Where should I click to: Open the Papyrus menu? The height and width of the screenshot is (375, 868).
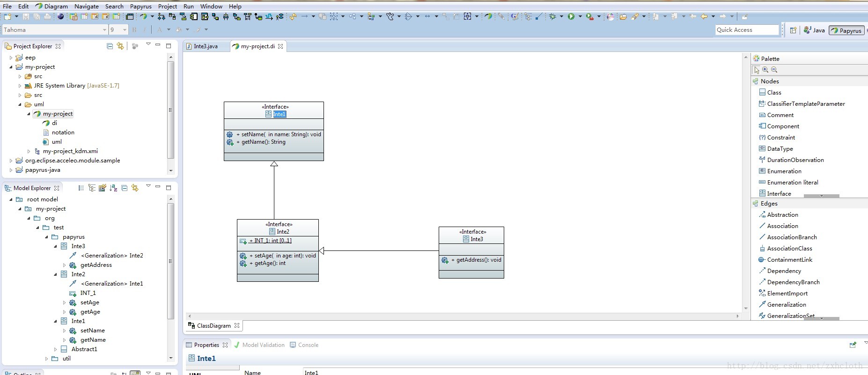[141, 6]
